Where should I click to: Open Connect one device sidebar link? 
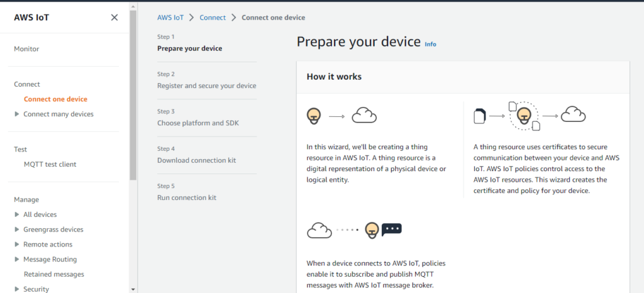pos(55,99)
